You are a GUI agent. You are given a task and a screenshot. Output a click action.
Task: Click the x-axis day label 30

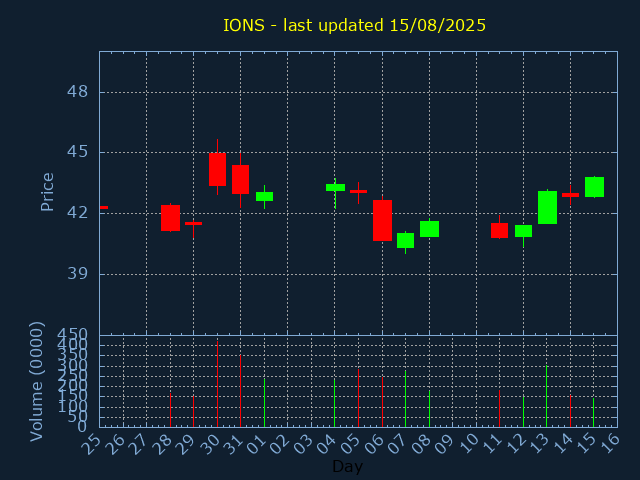[x=209, y=444]
